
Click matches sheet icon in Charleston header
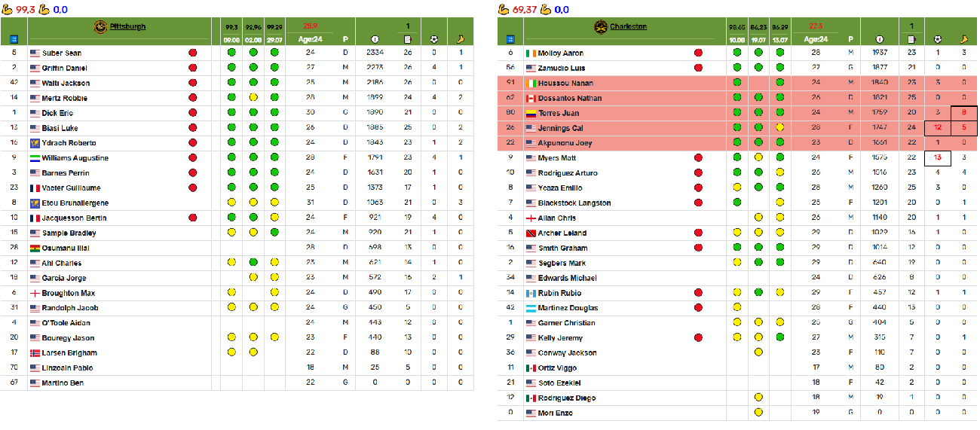point(912,39)
